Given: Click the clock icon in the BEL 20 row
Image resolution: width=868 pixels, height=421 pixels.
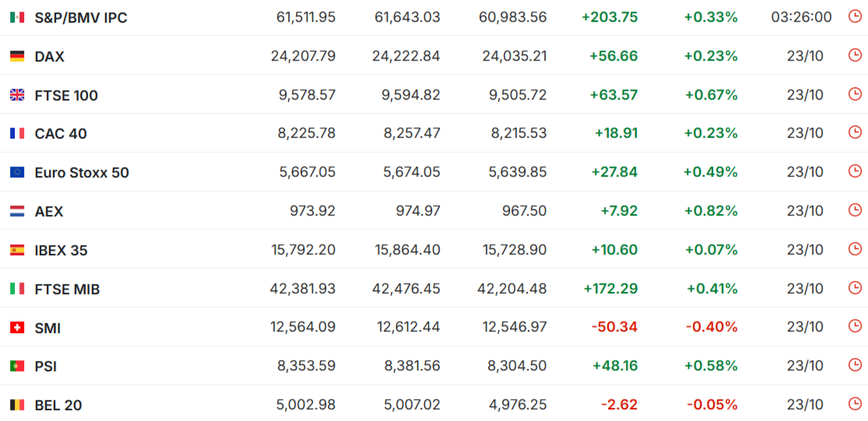Looking at the screenshot, I should click(855, 404).
